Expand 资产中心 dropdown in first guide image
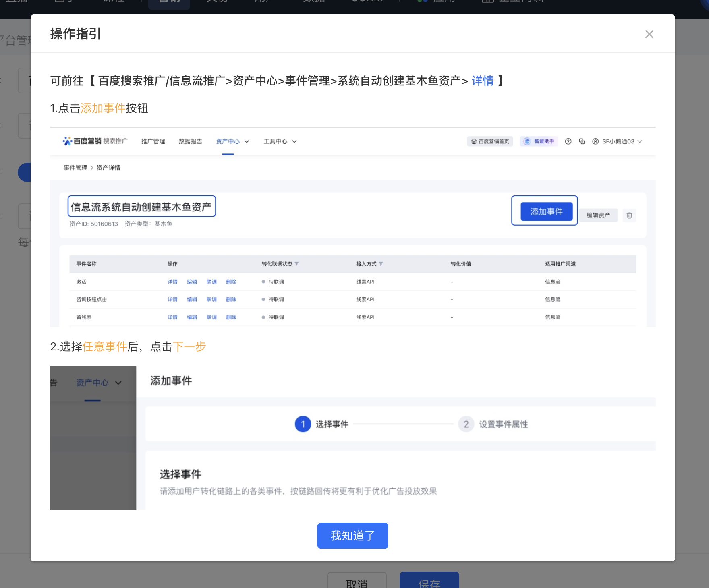Image resolution: width=709 pixels, height=588 pixels. (232, 141)
